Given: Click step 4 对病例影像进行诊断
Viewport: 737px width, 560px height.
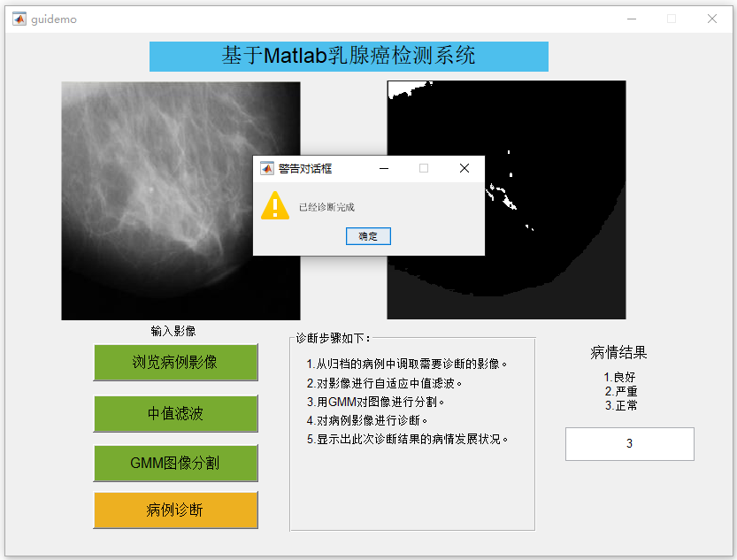Looking at the screenshot, I should tap(366, 420).
